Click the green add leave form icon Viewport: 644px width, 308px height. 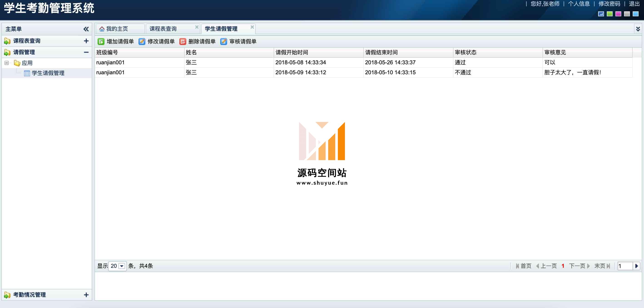click(101, 42)
